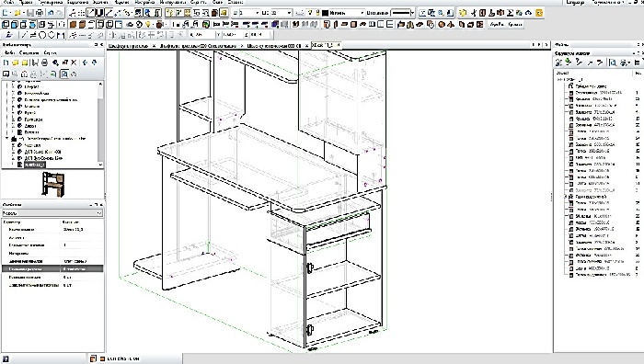The image size is (644, 364).
Task: Select the highlighted row in the properties grid
Action: tap(52, 268)
